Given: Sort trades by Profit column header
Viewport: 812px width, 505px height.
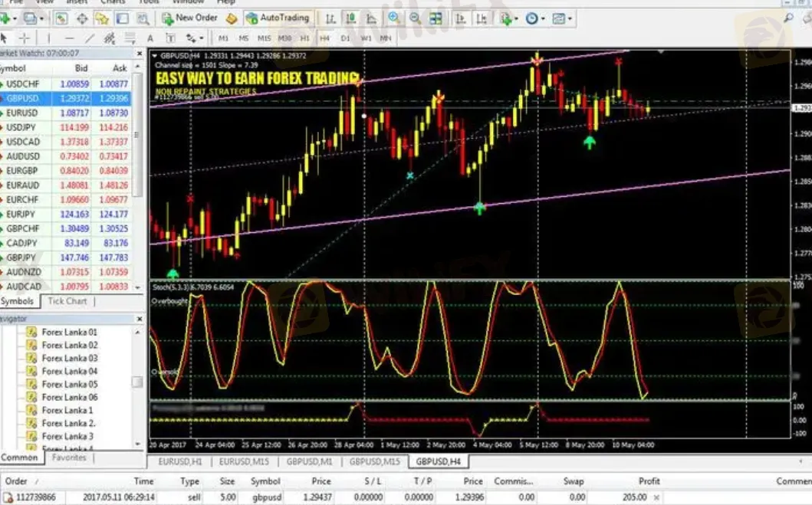Looking at the screenshot, I should tap(649, 481).
